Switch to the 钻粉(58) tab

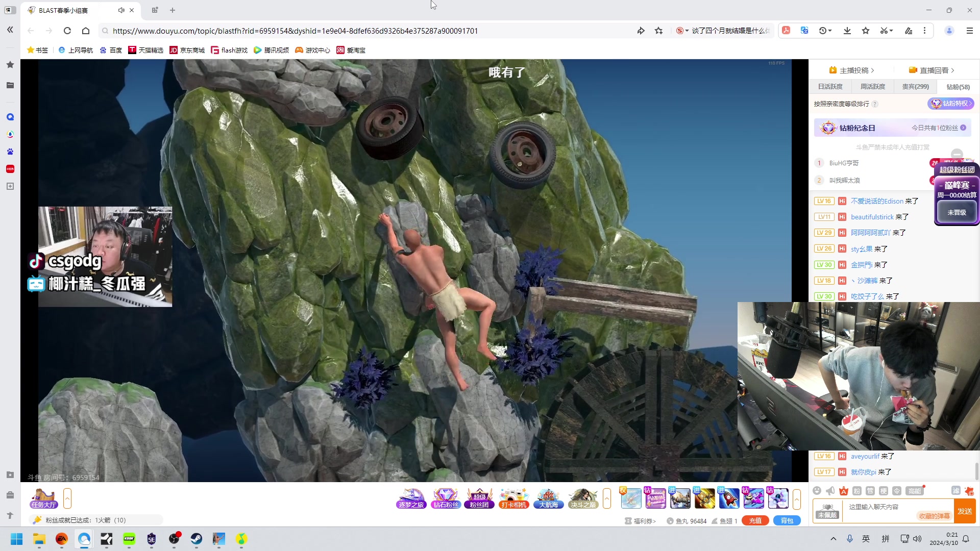pyautogui.click(x=958, y=87)
